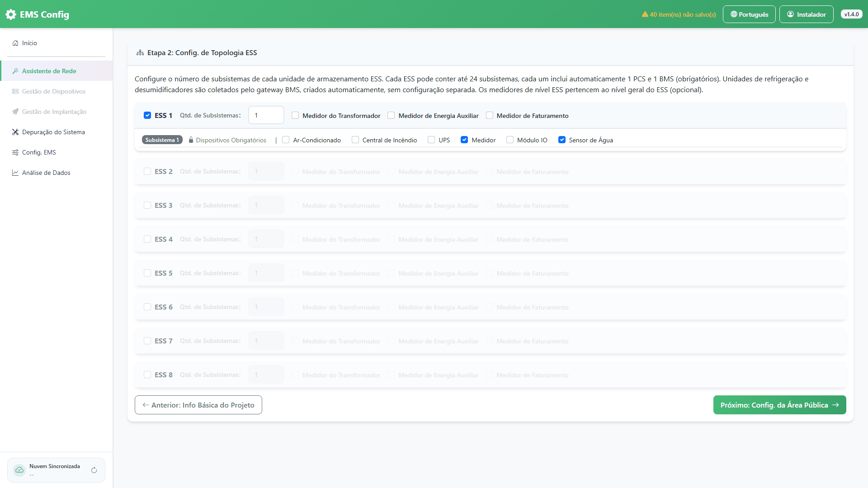Click the unsaved items warning triangle icon
Screen dimensions: 868x488
click(x=645, y=14)
